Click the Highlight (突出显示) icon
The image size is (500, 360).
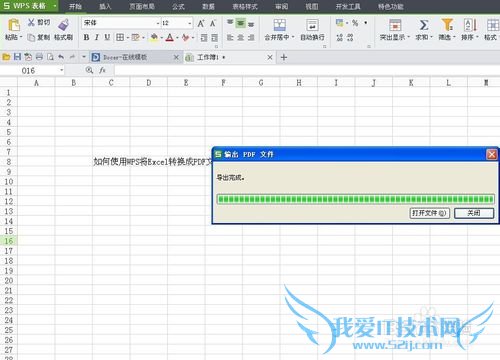point(395,25)
